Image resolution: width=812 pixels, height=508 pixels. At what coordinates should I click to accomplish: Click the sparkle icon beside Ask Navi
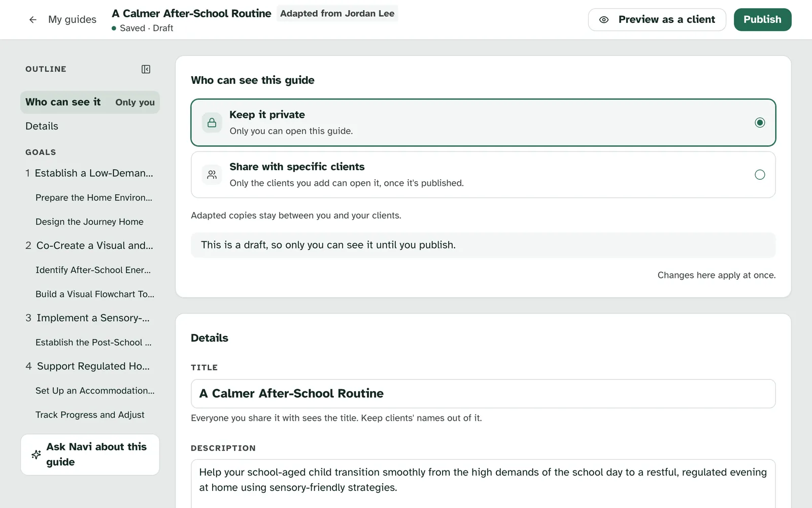(x=36, y=455)
